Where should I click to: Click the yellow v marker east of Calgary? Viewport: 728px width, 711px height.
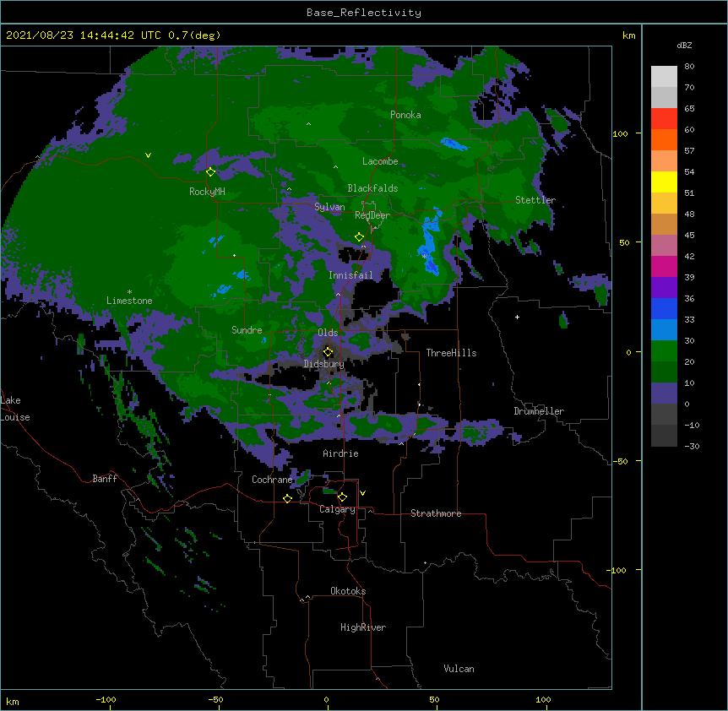click(362, 493)
